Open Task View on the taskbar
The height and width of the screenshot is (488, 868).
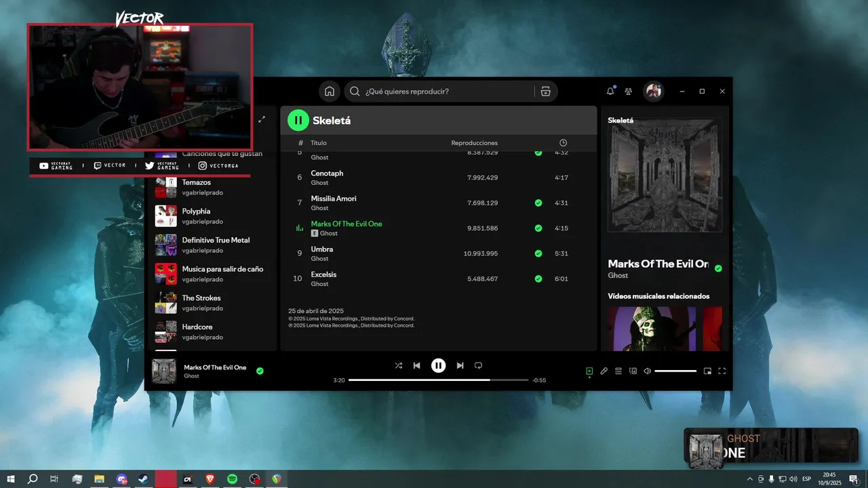(54, 479)
